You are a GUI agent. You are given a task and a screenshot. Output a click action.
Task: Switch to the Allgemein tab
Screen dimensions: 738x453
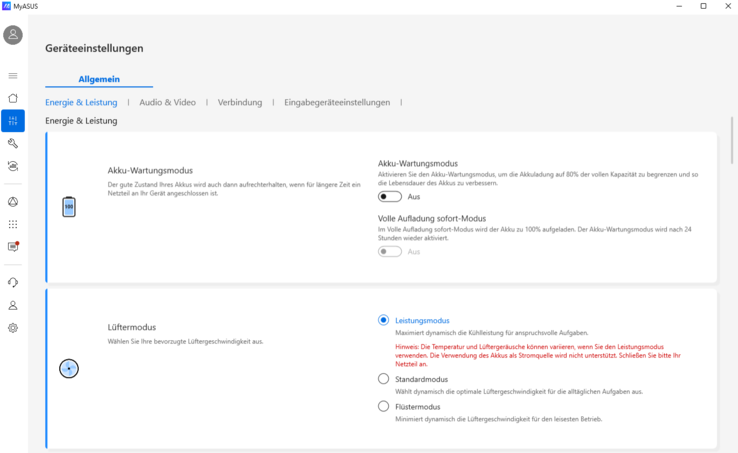pos(99,79)
